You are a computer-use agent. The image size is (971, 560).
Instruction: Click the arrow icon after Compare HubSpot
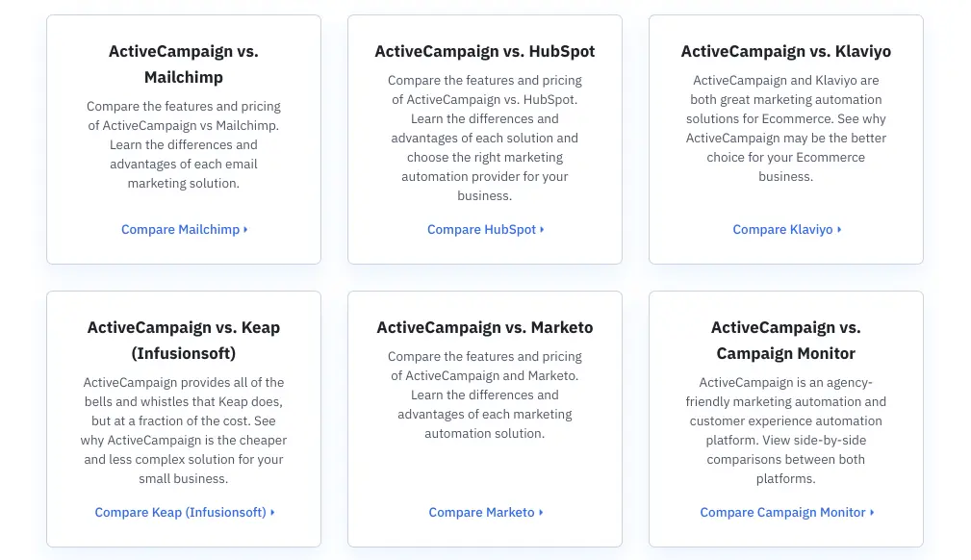(x=543, y=229)
